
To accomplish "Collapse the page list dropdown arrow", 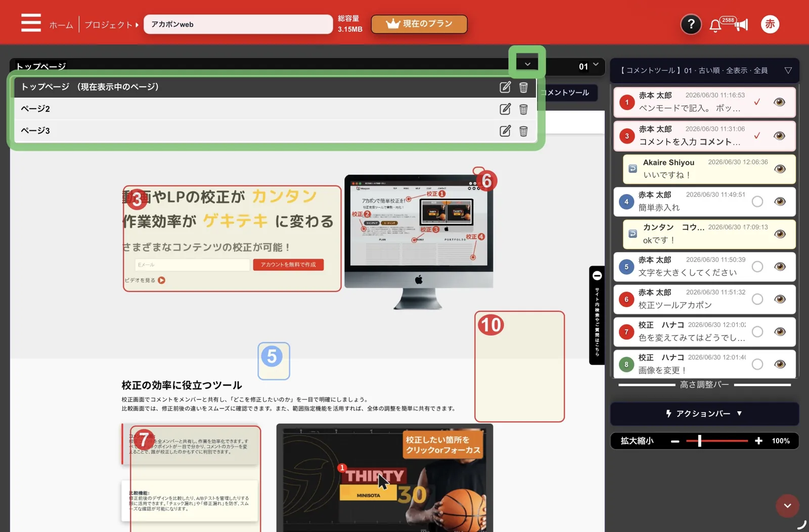I will 527,64.
